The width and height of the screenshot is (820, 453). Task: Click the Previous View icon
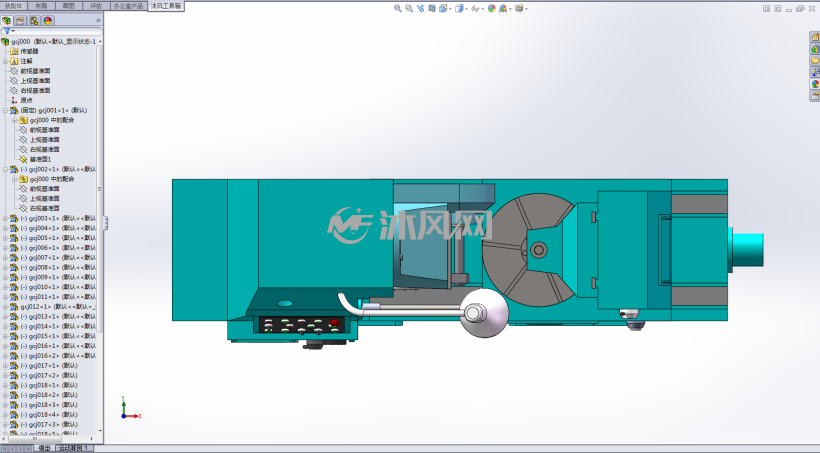pyautogui.click(x=420, y=8)
